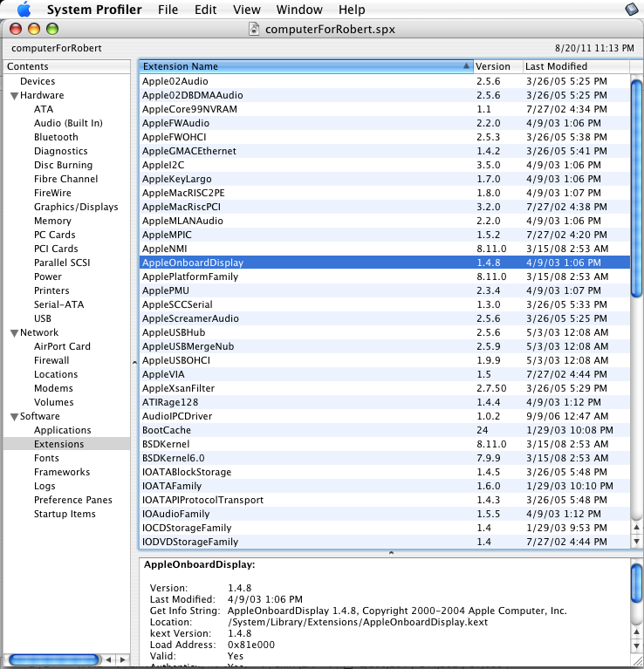Screen dimensions: 644x669
Task: Click the sidebar horizontal scrollbar thumb
Action: [54, 659]
